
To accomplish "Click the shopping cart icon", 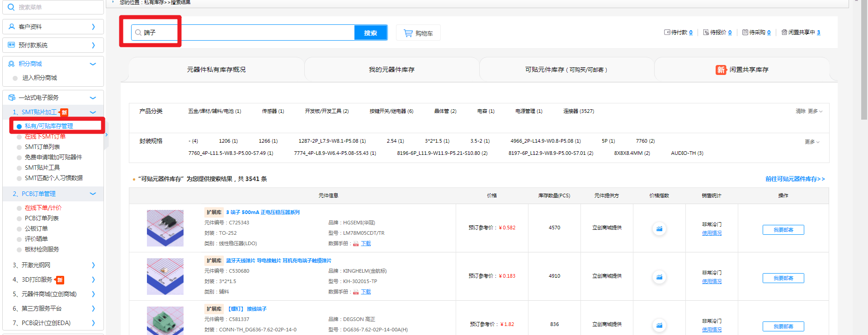I will [408, 33].
